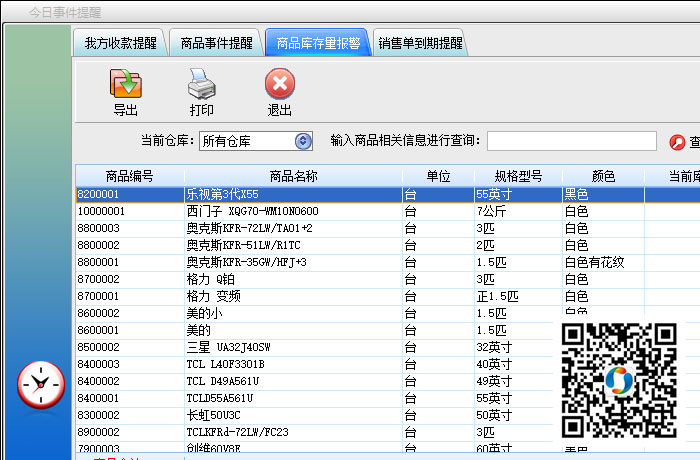Switch to the 我方收款提醒 tab
Image resolution: width=700 pixels, height=460 pixels.
coord(121,43)
